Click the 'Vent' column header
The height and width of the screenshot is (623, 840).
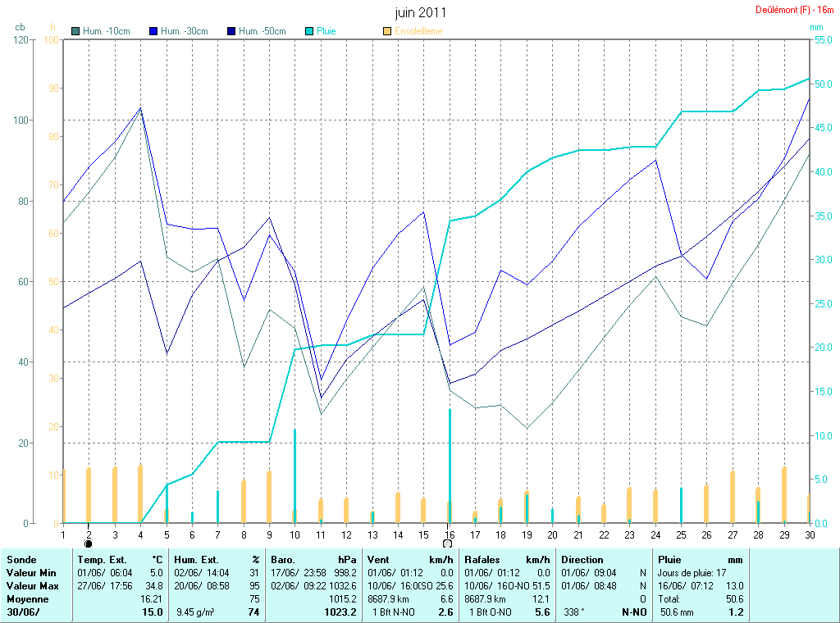click(x=378, y=560)
